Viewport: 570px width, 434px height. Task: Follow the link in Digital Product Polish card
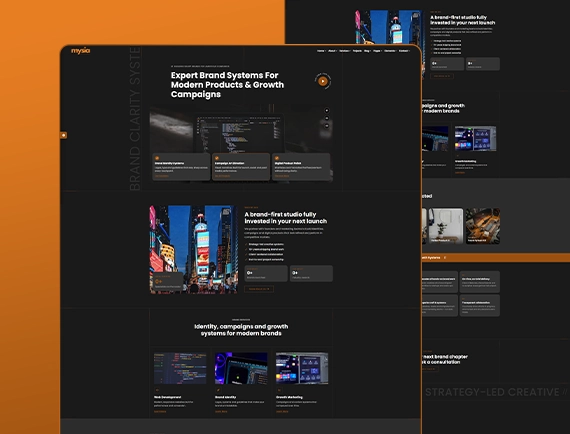282,176
